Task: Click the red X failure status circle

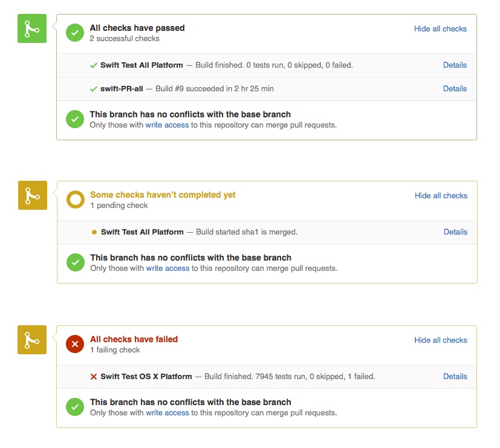Action: (x=74, y=345)
